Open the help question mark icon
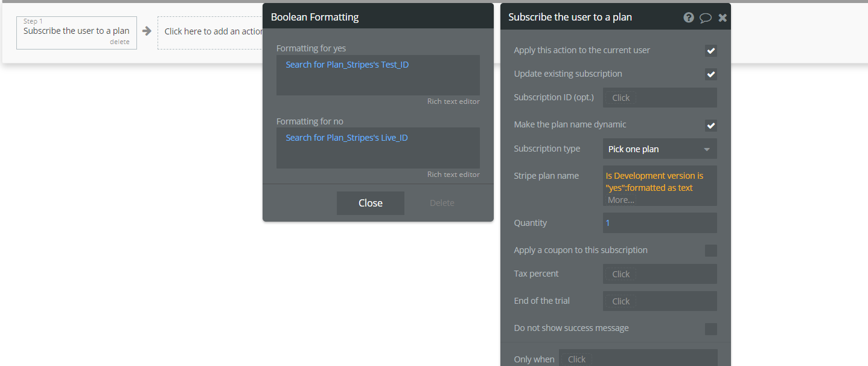Viewport: 868px width, 366px height. tap(689, 18)
